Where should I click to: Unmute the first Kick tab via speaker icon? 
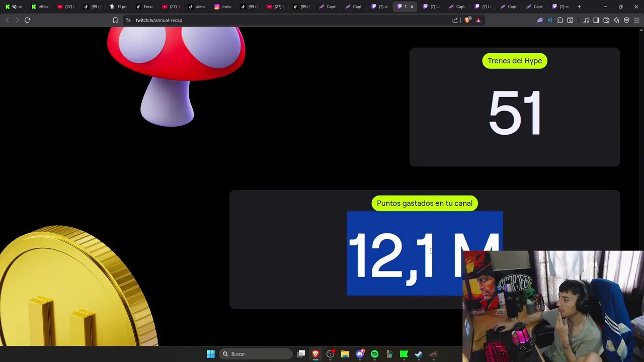(x=14, y=7)
